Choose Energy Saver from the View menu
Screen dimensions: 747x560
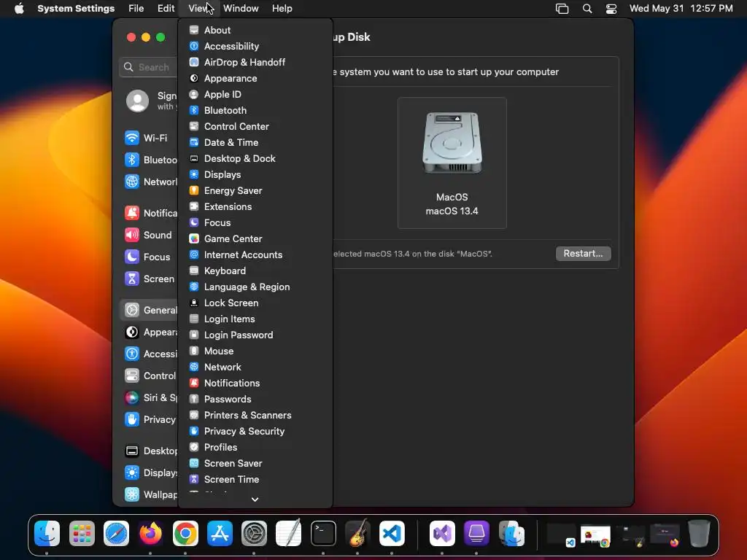coord(255,190)
